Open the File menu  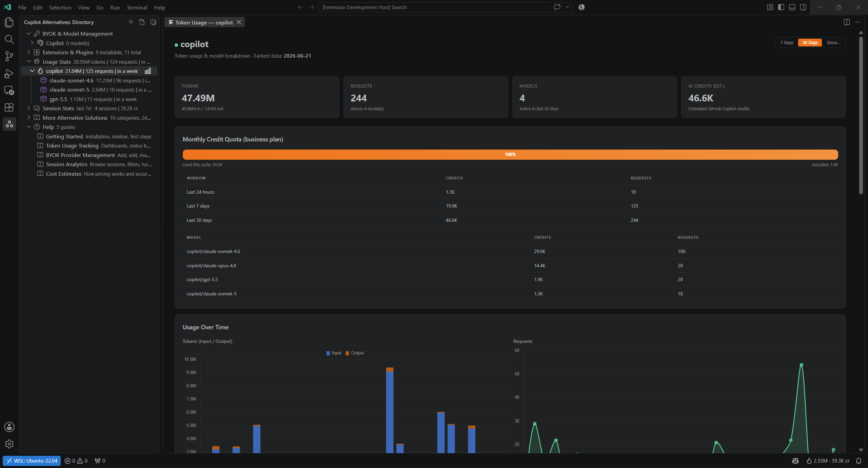22,7
